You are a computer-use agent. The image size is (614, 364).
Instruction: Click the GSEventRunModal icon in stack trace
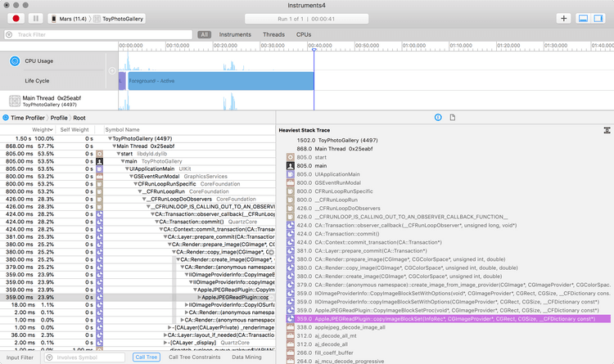click(x=291, y=182)
